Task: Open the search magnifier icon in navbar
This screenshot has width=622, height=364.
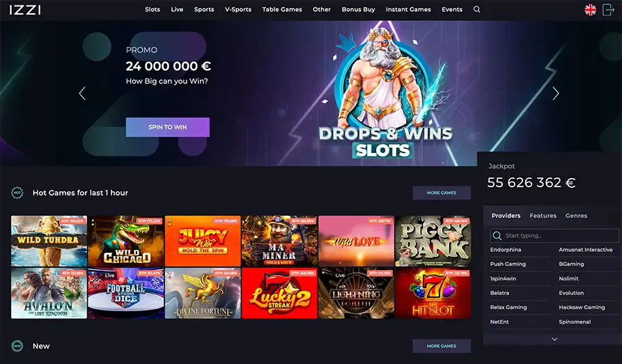Action: (x=477, y=10)
